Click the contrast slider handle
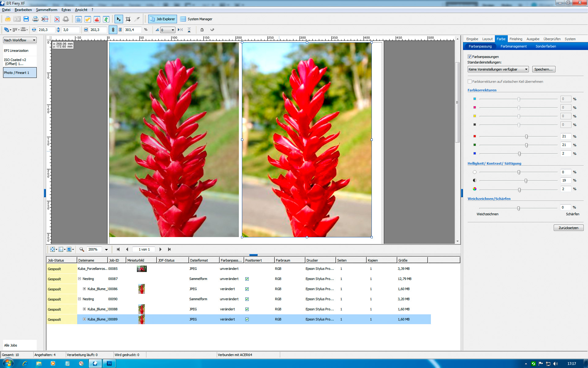Image resolution: width=588 pixels, height=368 pixels. point(526,181)
